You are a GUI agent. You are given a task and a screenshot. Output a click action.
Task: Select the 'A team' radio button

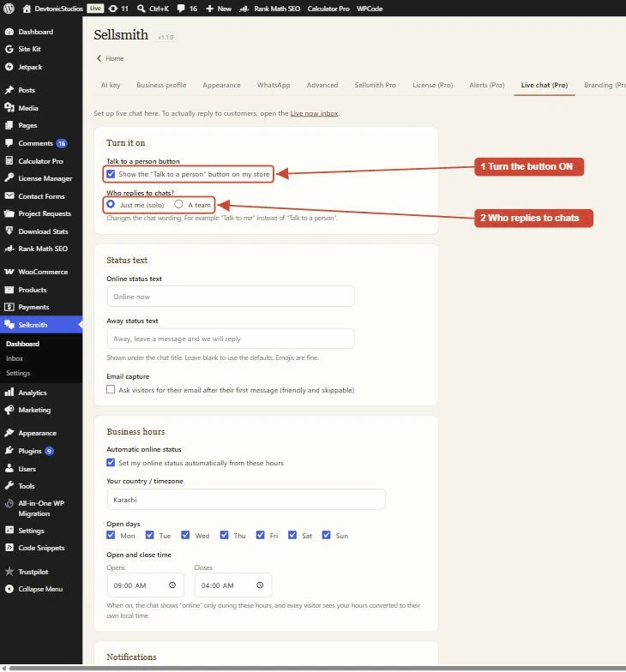click(178, 204)
